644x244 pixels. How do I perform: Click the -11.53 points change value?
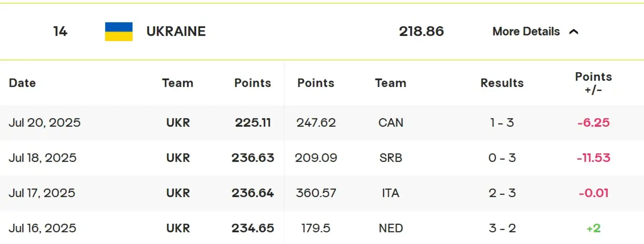click(x=593, y=158)
